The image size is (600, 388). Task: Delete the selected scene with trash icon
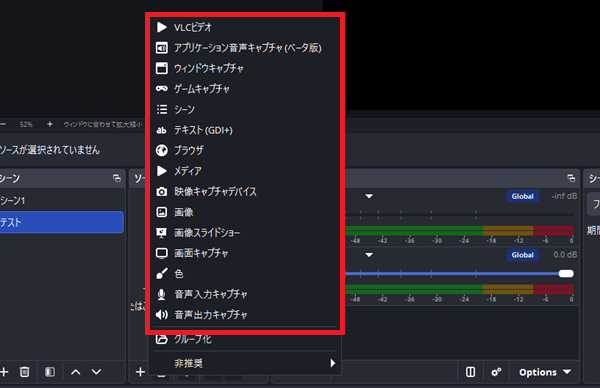24,372
